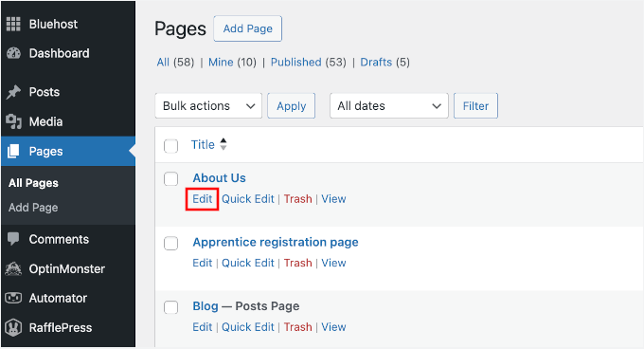Open Apprentice registration page title
Screen dimensions: 644x349
pyautogui.click(x=276, y=242)
